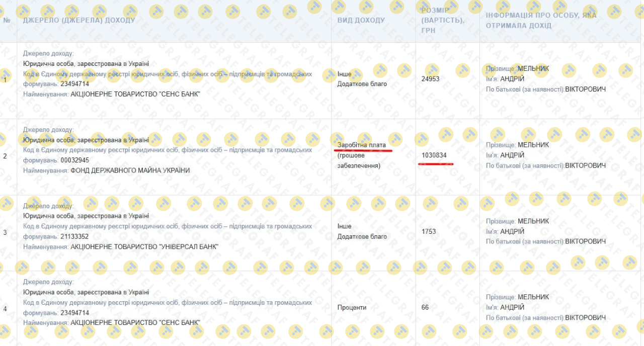Click "СЕНС БАНК" name in row 1
Viewport: 644px width, 346px height.
pos(135,94)
